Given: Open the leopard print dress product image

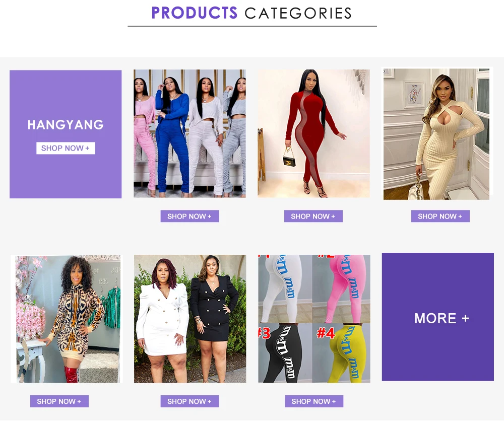Looking at the screenshot, I should coord(66,319).
